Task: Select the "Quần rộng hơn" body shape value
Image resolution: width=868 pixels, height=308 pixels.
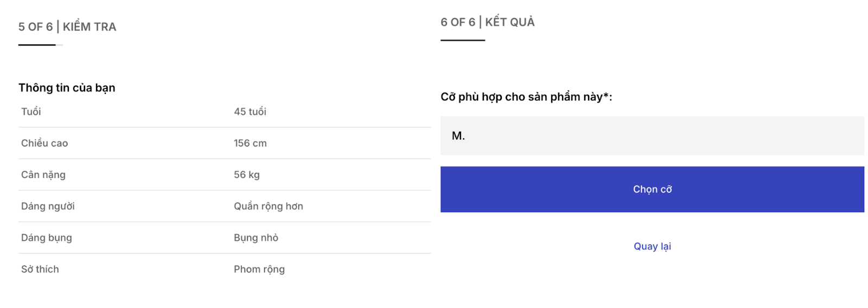Action: pyautogui.click(x=268, y=206)
